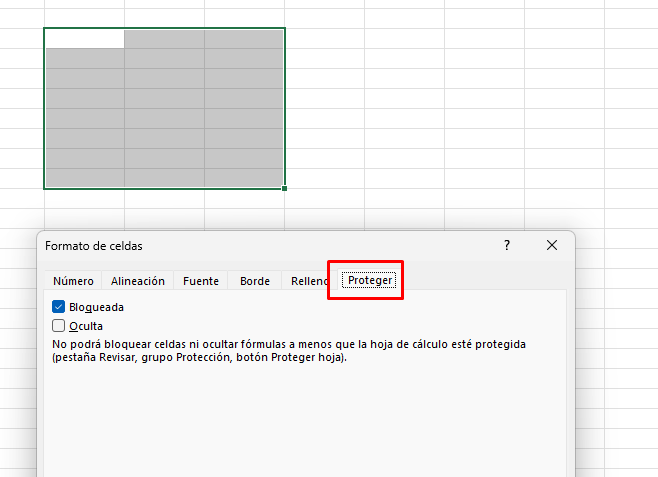Click the top-middle gray cell of selection
This screenshot has height=477, width=658.
[x=164, y=38]
